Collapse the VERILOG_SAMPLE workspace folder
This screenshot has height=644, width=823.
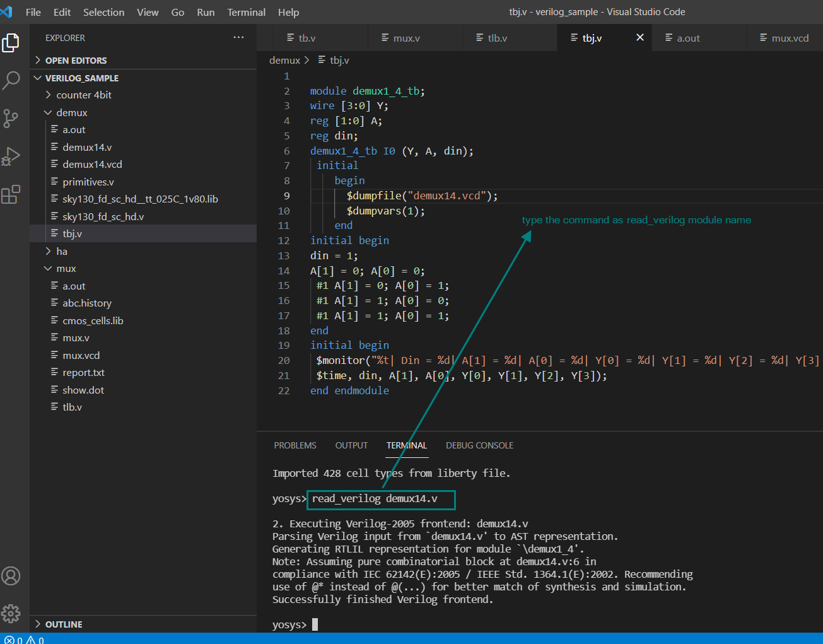[143, 78]
